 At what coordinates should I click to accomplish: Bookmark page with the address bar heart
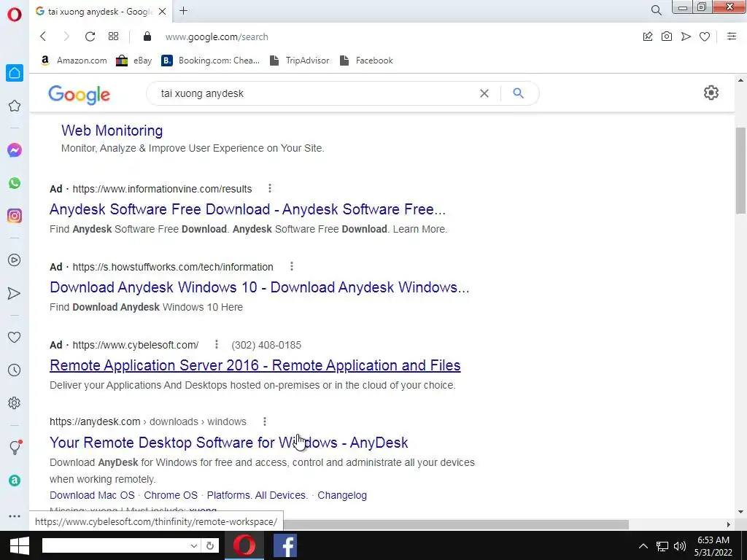pos(705,36)
